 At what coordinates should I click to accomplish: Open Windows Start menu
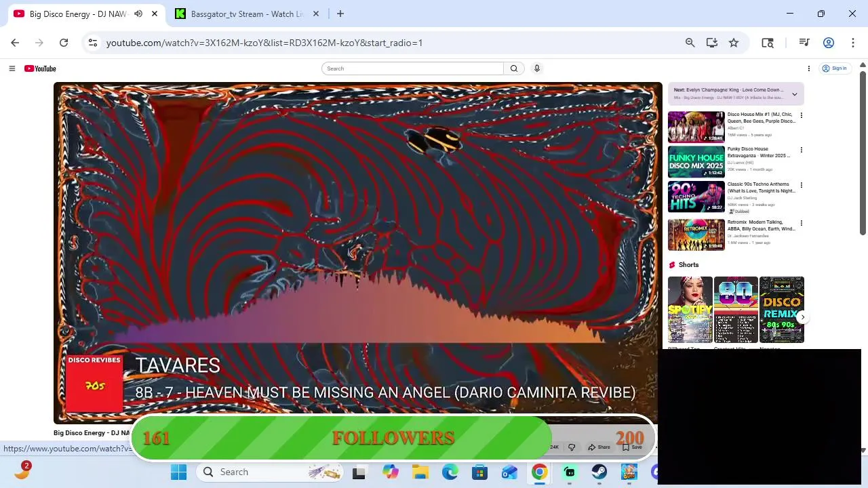[x=179, y=472]
